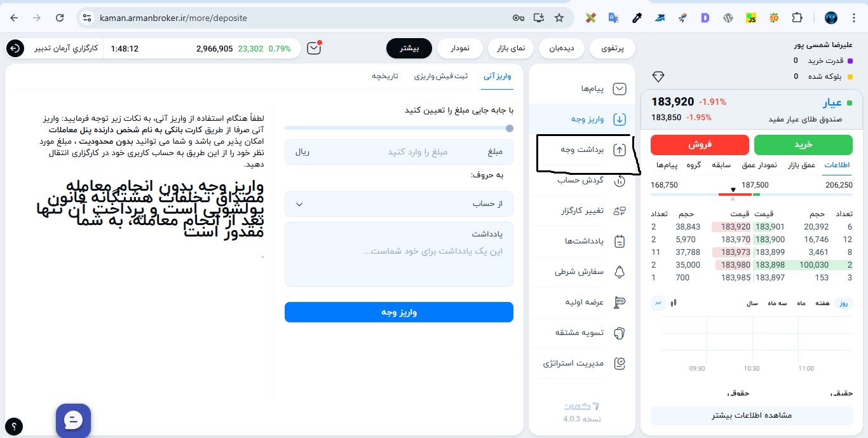The height and width of the screenshot is (438, 868).
Task: Switch to واریز آنی tab
Action: tap(498, 76)
